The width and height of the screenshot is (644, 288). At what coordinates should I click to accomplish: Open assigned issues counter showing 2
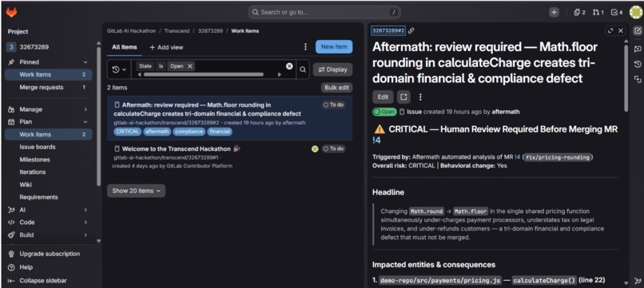579,13
